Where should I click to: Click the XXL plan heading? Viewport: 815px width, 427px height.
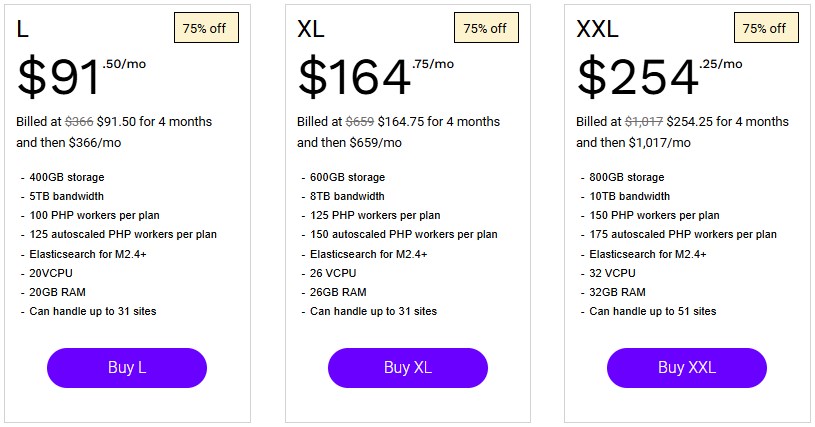[599, 30]
